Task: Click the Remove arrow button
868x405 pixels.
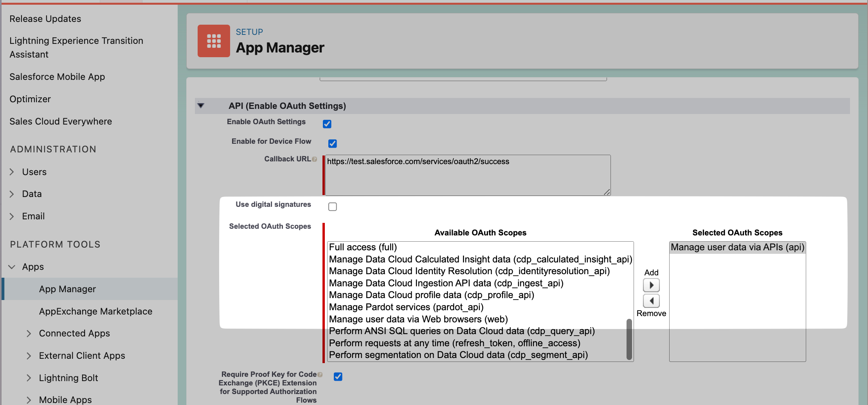Action: point(651,301)
